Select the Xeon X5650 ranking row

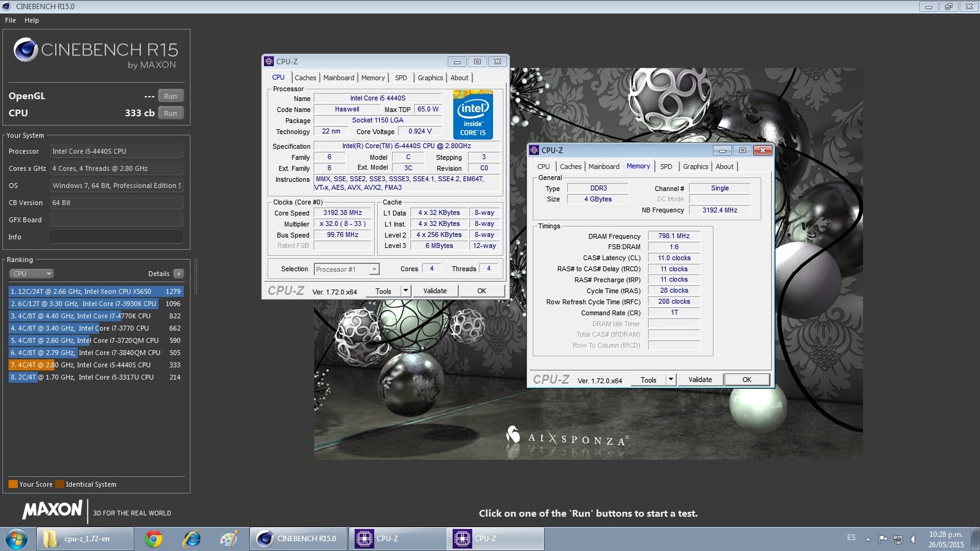[96, 291]
